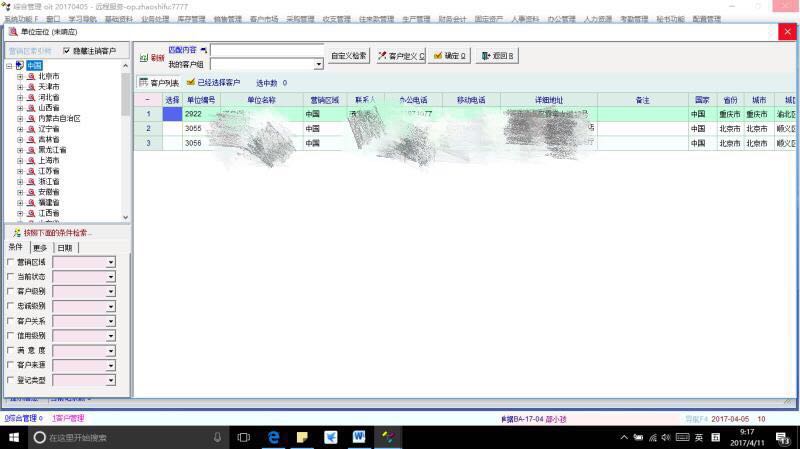Click the Task View taskbar icon
This screenshot has width=800, height=449.
tap(244, 438)
